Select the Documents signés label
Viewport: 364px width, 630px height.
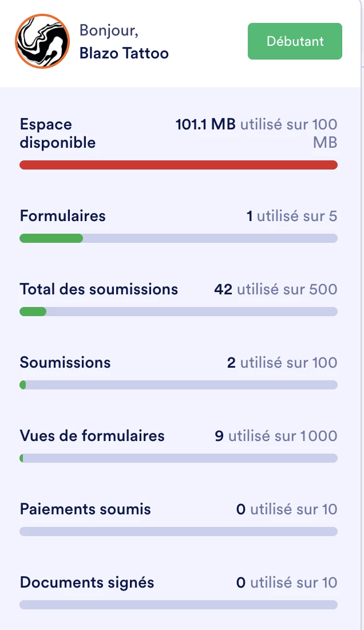click(x=87, y=582)
